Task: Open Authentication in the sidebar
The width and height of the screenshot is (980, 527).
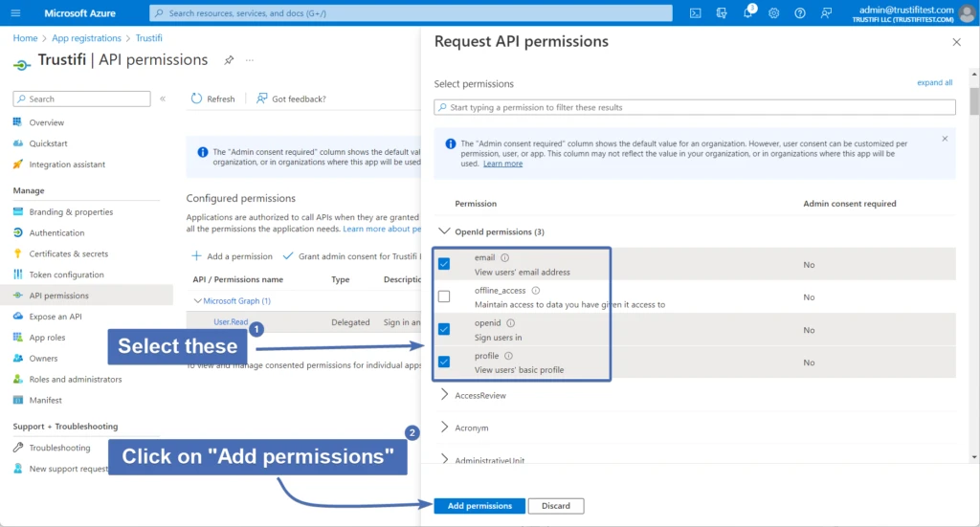Action: point(56,233)
